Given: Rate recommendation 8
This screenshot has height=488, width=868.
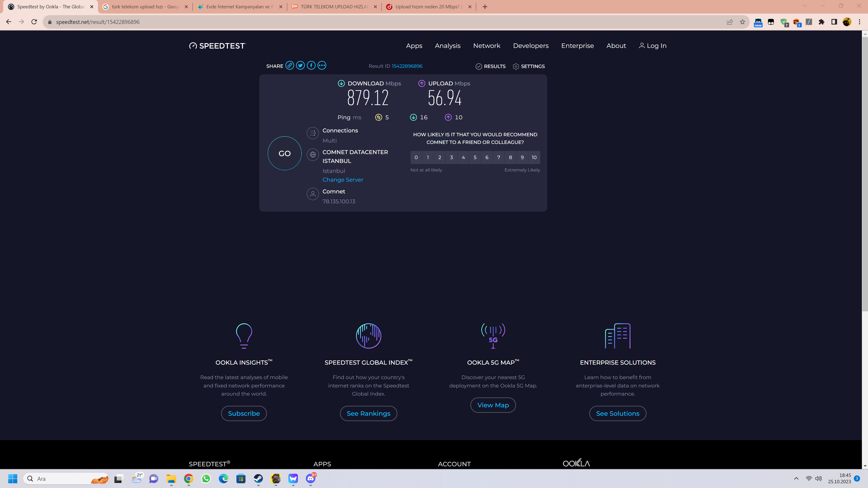Looking at the screenshot, I should point(510,157).
